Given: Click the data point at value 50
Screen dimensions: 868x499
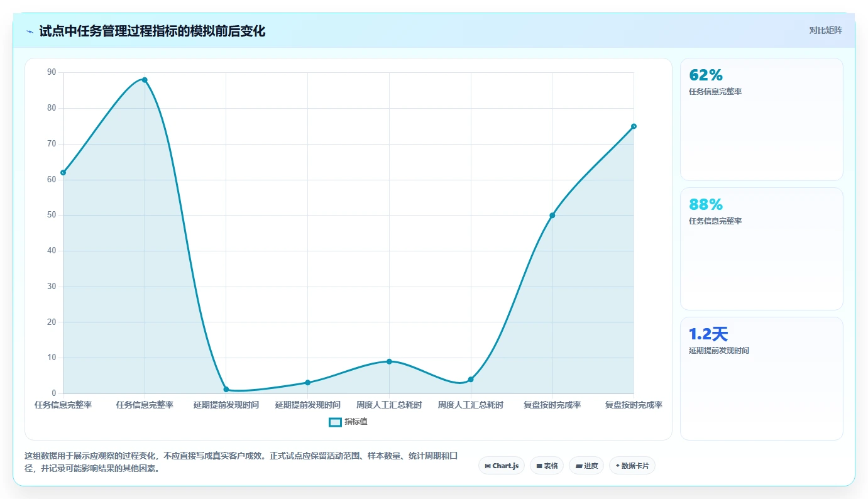Looking at the screenshot, I should (x=552, y=216).
